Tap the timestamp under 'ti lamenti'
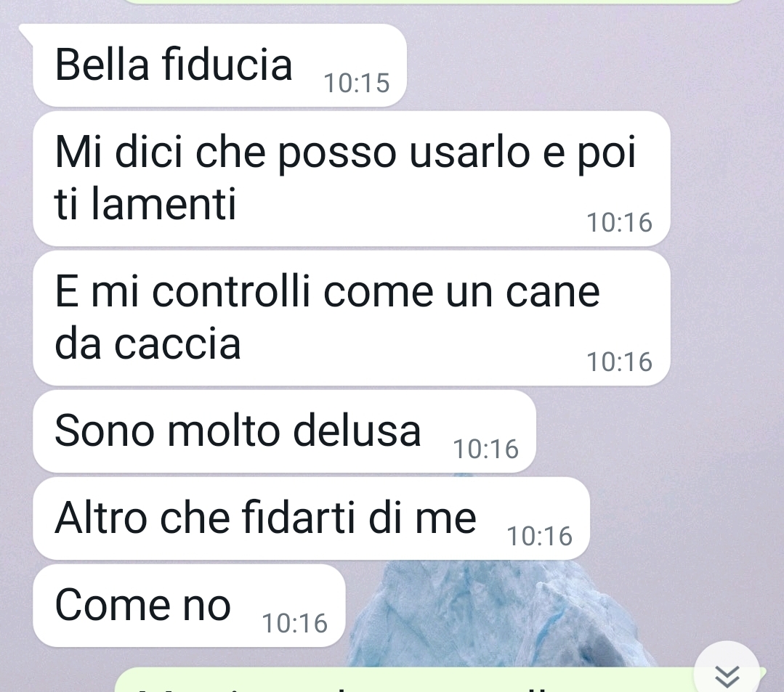 pyautogui.click(x=620, y=222)
